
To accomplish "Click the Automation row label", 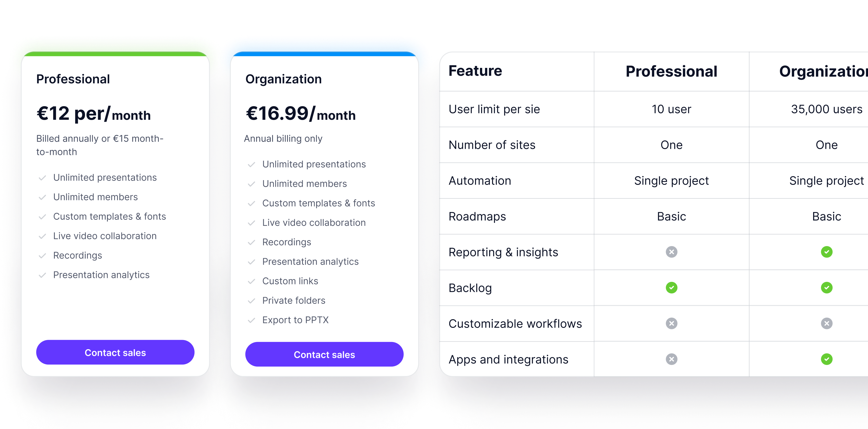I will (480, 181).
